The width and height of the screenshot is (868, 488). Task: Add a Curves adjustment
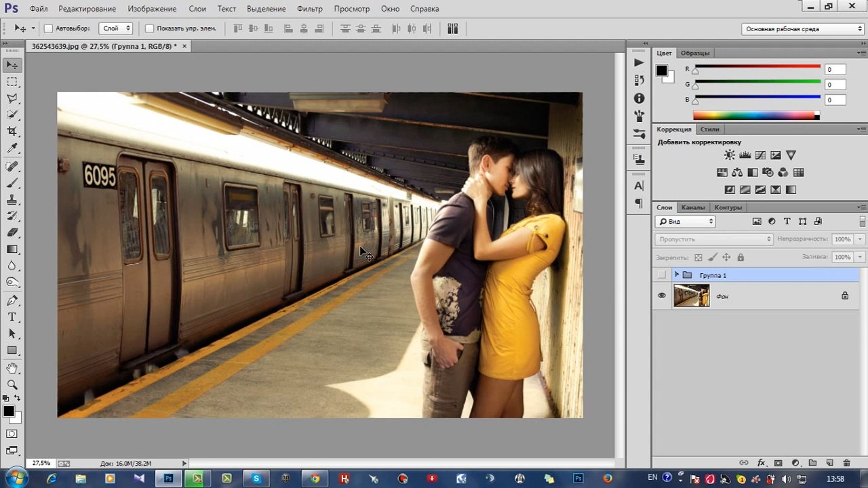coord(760,156)
